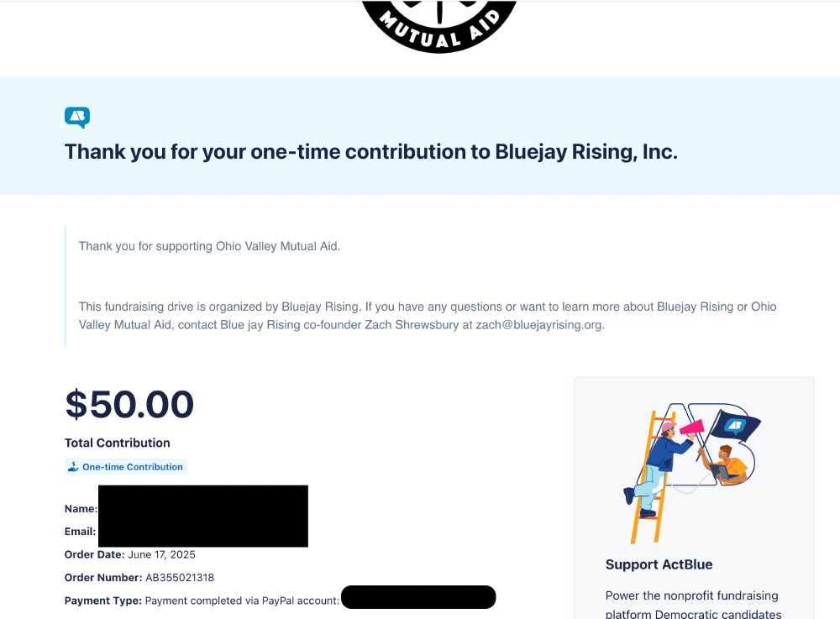Select the redacted Name field

[x=203, y=508]
